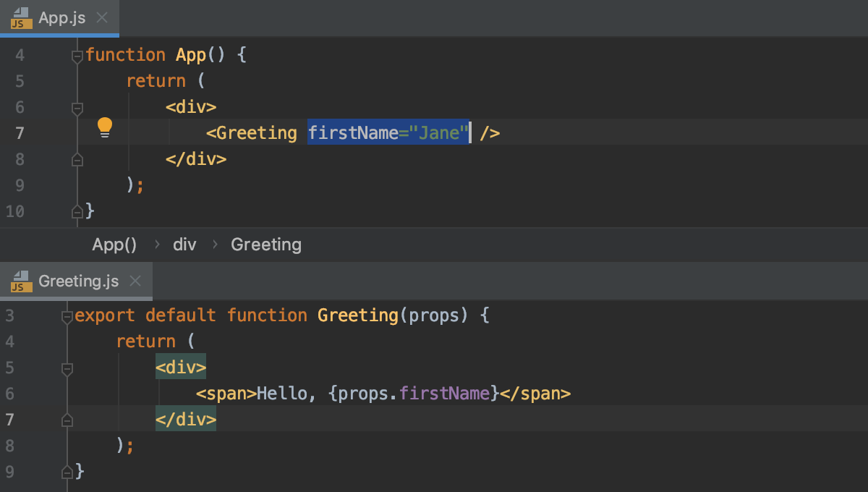Image resolution: width=868 pixels, height=492 pixels.
Task: Toggle folding at Greeting.js closing brace line 9
Action: [67, 471]
